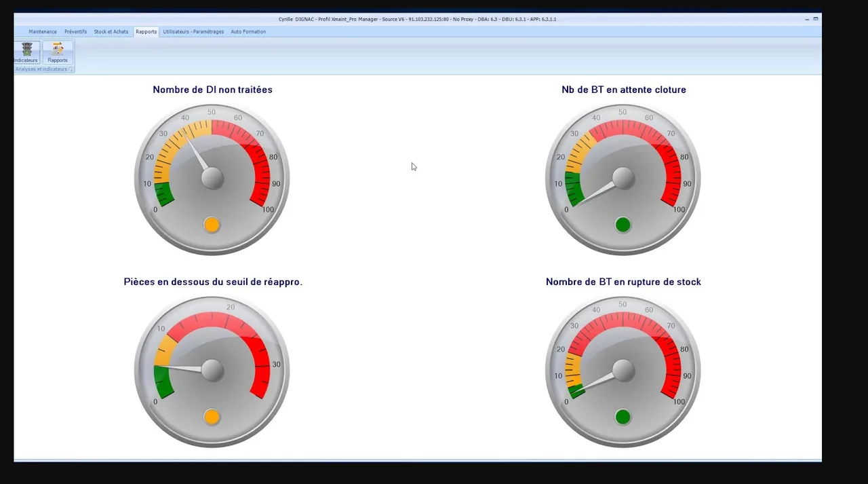The width and height of the screenshot is (868, 484).
Task: Click the BT en rupture de stock gauge dial
Action: (x=623, y=371)
